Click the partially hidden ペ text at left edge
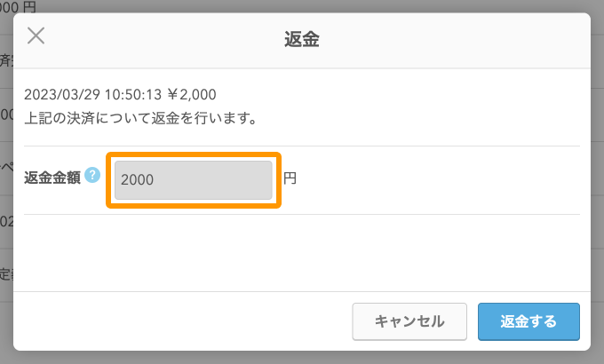 pyautogui.click(x=5, y=167)
